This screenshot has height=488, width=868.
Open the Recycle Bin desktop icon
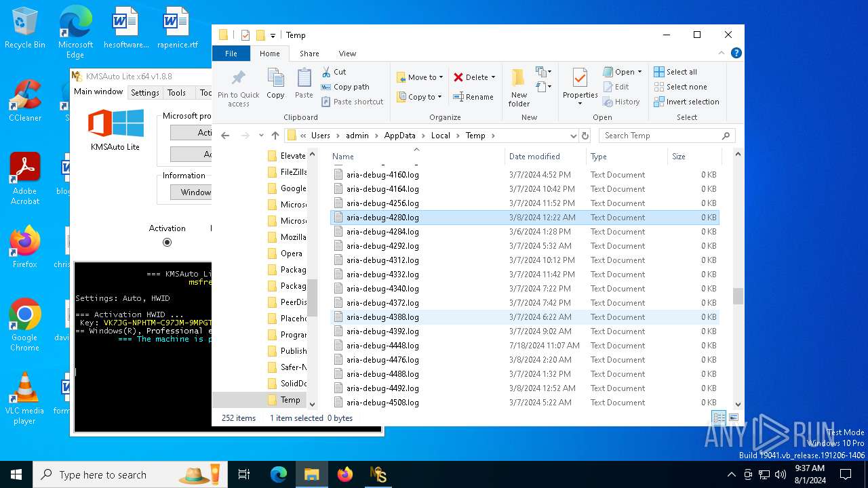pyautogui.click(x=25, y=28)
